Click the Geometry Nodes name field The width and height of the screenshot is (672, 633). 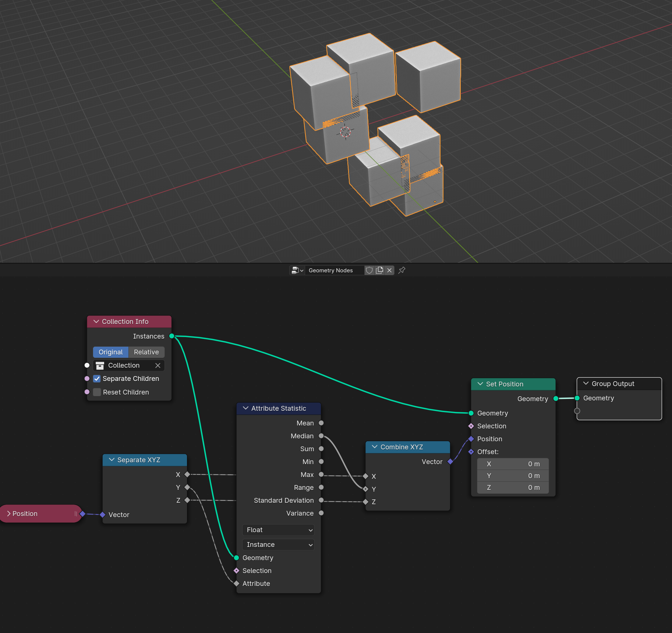334,270
